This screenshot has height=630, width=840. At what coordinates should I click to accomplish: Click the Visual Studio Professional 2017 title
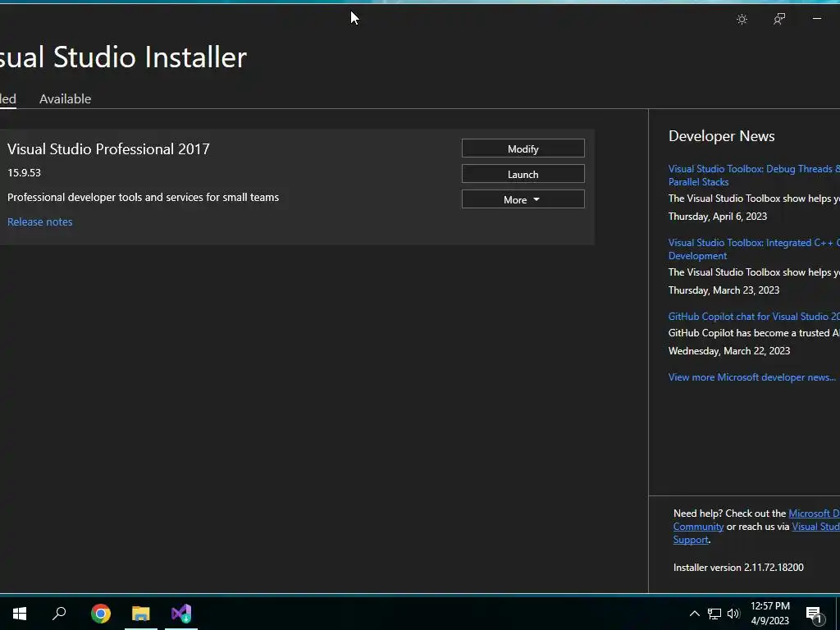point(108,149)
